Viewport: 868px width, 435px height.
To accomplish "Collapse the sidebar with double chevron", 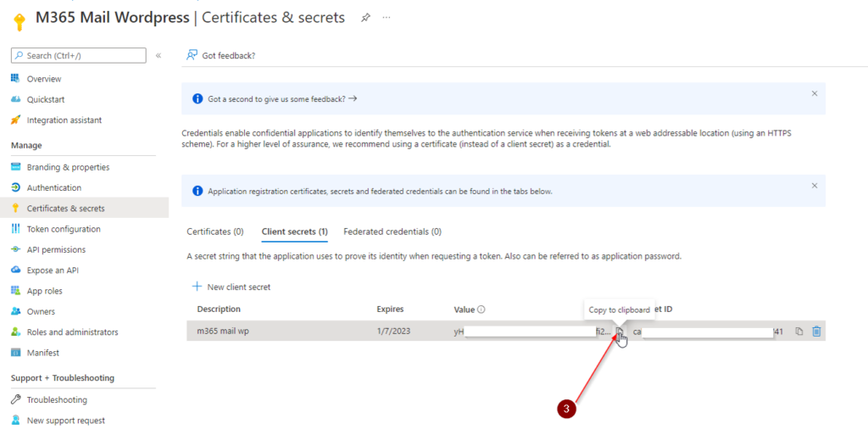I will pos(159,55).
